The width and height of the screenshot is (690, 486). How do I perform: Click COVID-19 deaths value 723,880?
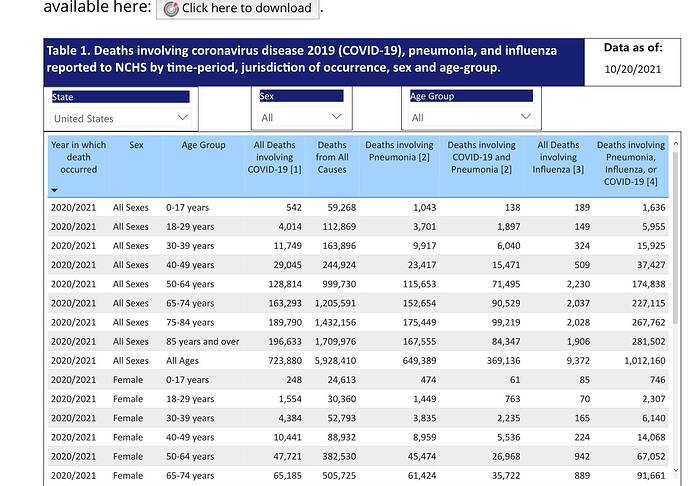pyautogui.click(x=285, y=361)
